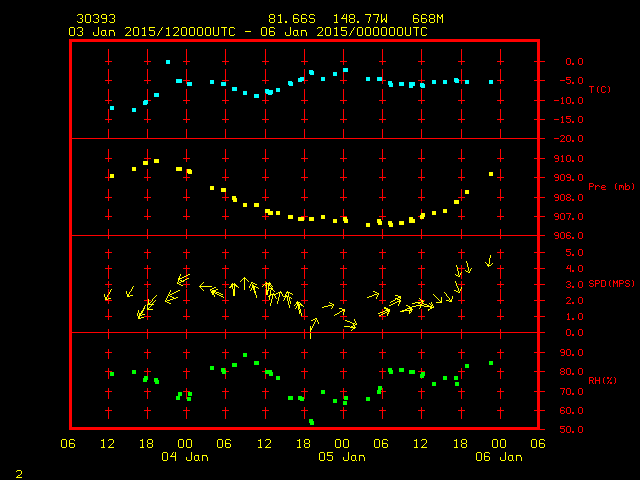Click the 4.0 wind speed tick value
640x480 pixels.
574,269
